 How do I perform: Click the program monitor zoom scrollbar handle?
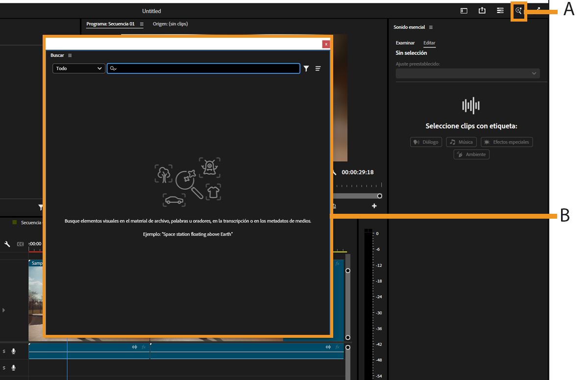click(x=379, y=196)
